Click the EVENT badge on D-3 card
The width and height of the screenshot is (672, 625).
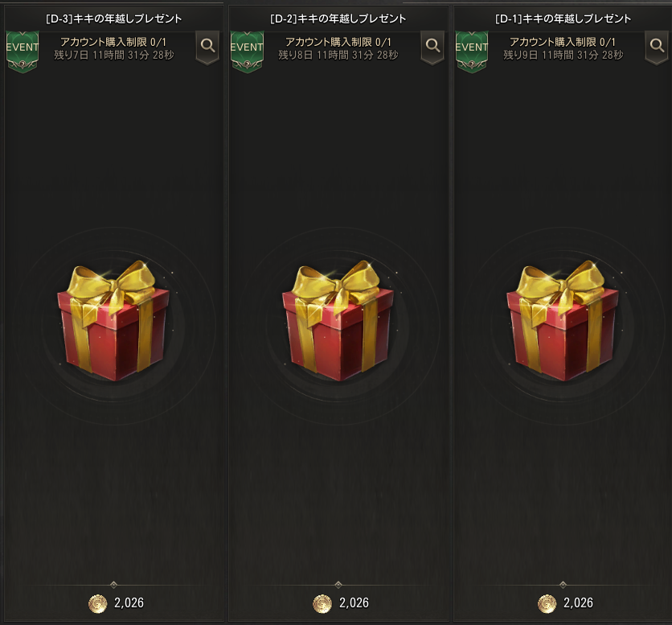[x=23, y=51]
